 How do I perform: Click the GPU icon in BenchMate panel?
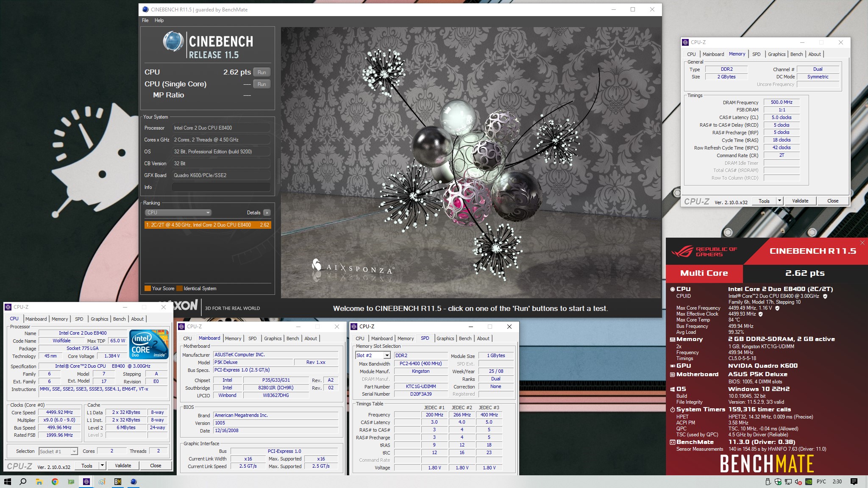tap(672, 366)
